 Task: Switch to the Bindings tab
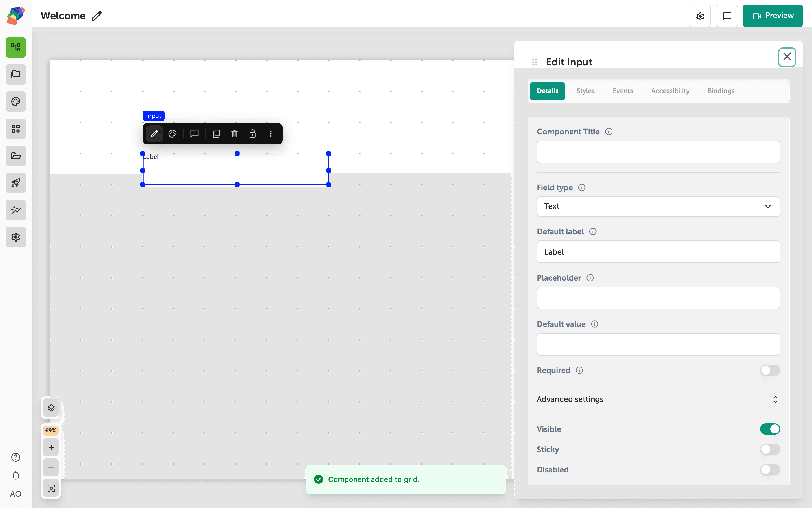(x=721, y=91)
